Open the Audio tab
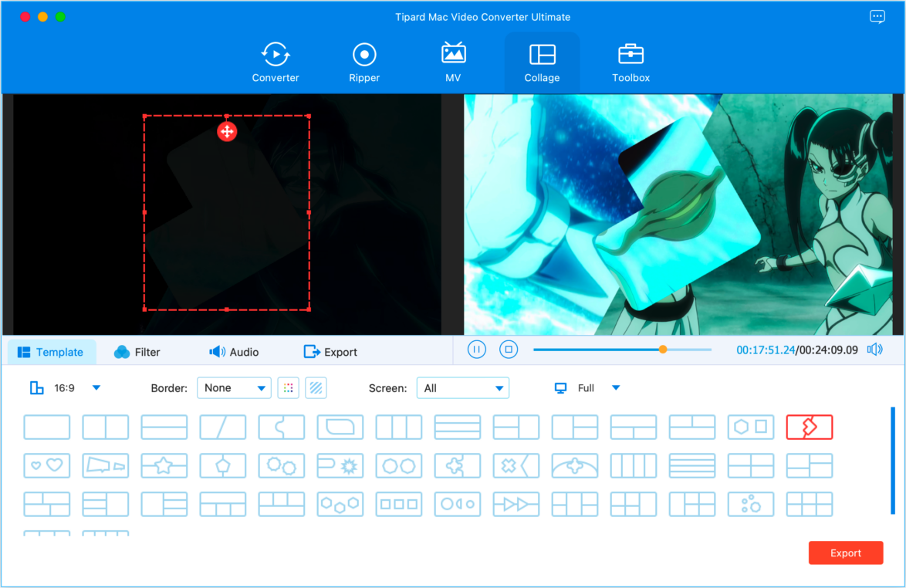The height and width of the screenshot is (588, 906). coord(234,352)
